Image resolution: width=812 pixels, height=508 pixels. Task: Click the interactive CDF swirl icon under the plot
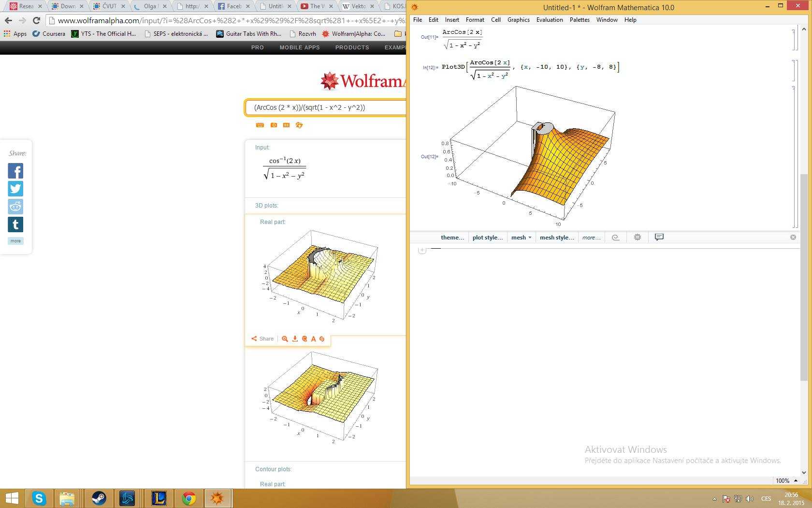point(322,339)
